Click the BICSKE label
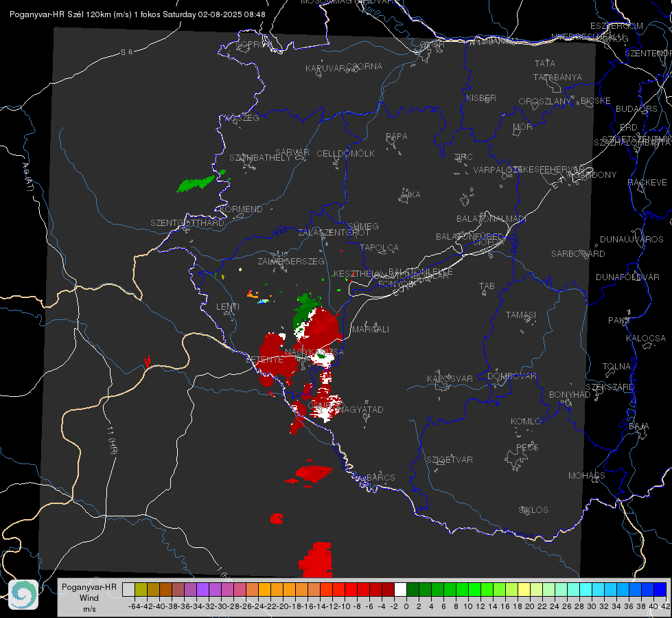The width and height of the screenshot is (672, 618). [x=596, y=101]
